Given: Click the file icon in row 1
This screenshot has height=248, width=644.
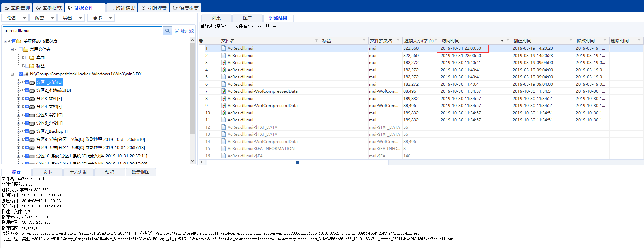Looking at the screenshot, I should tap(224, 48).
